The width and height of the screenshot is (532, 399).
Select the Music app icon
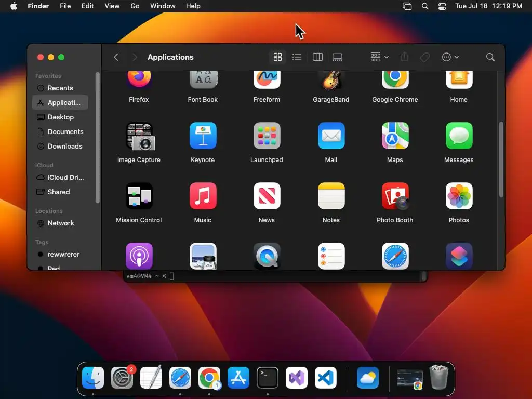pyautogui.click(x=203, y=196)
